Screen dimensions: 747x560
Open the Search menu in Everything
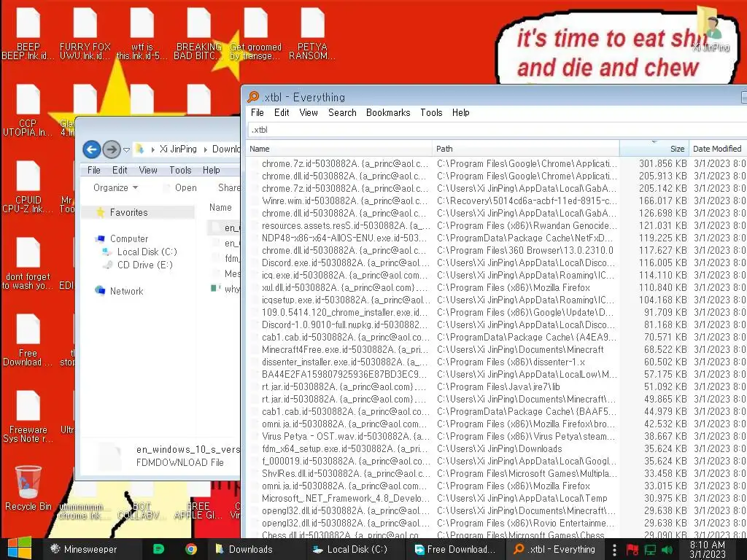tap(342, 112)
